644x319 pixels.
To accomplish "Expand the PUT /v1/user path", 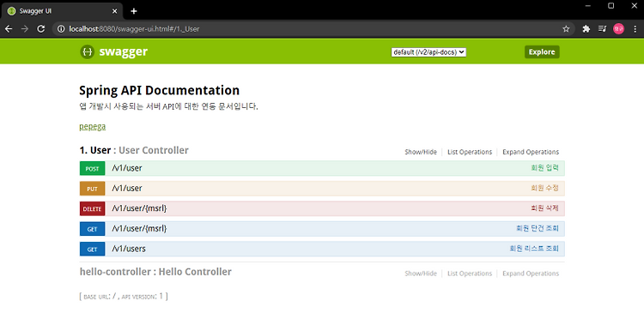I will [x=127, y=188].
